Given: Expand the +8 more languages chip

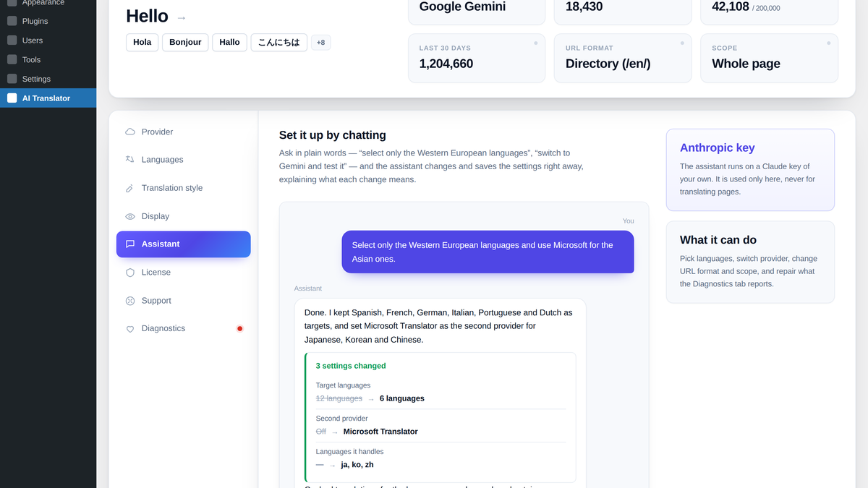Looking at the screenshot, I should click(x=320, y=43).
